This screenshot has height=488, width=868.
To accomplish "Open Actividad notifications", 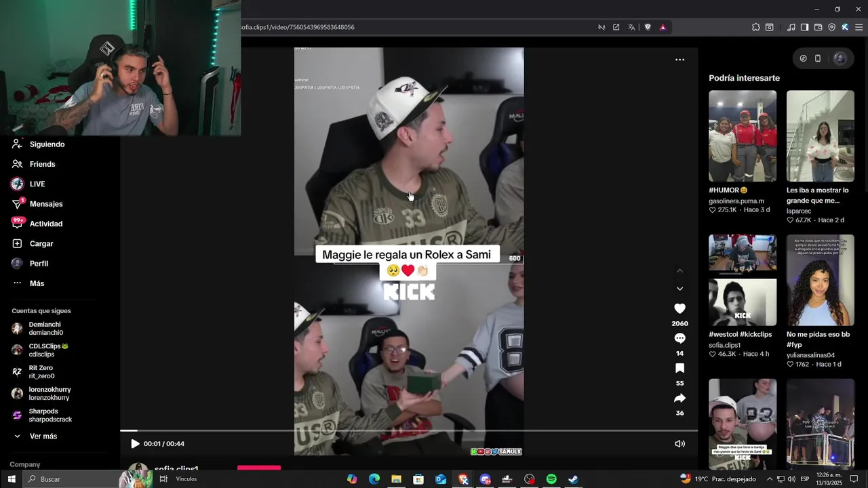I will click(x=45, y=224).
